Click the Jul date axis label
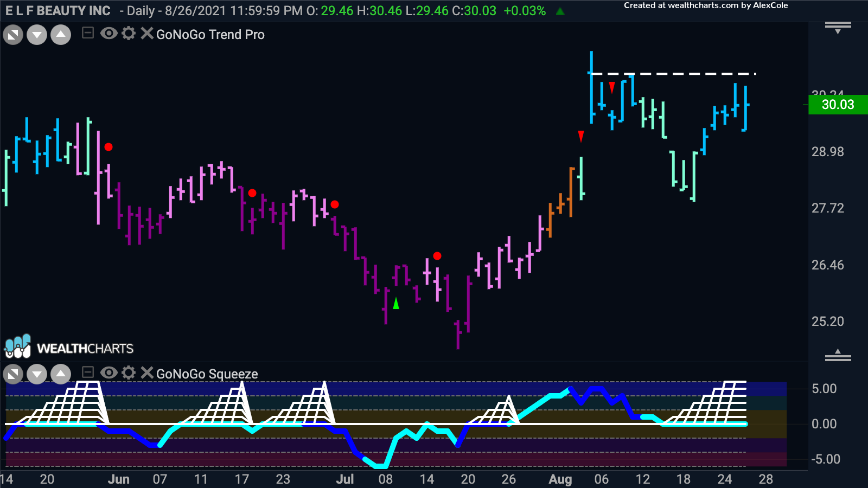 (x=345, y=479)
